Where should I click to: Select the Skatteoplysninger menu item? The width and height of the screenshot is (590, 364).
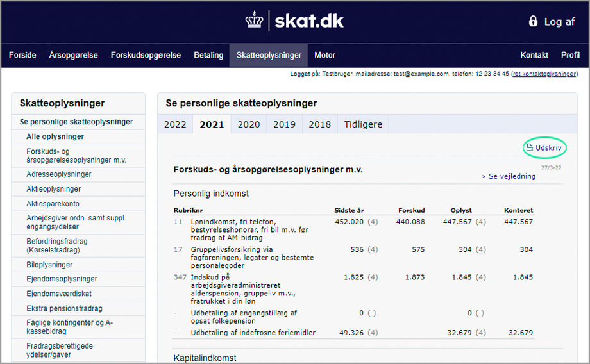coord(269,55)
